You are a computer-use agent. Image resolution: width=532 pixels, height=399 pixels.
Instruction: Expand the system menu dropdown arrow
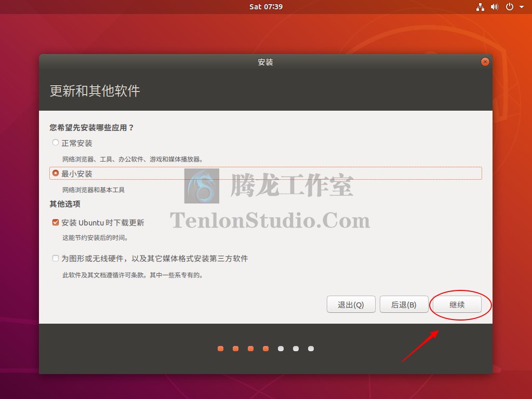pyautogui.click(x=522, y=7)
